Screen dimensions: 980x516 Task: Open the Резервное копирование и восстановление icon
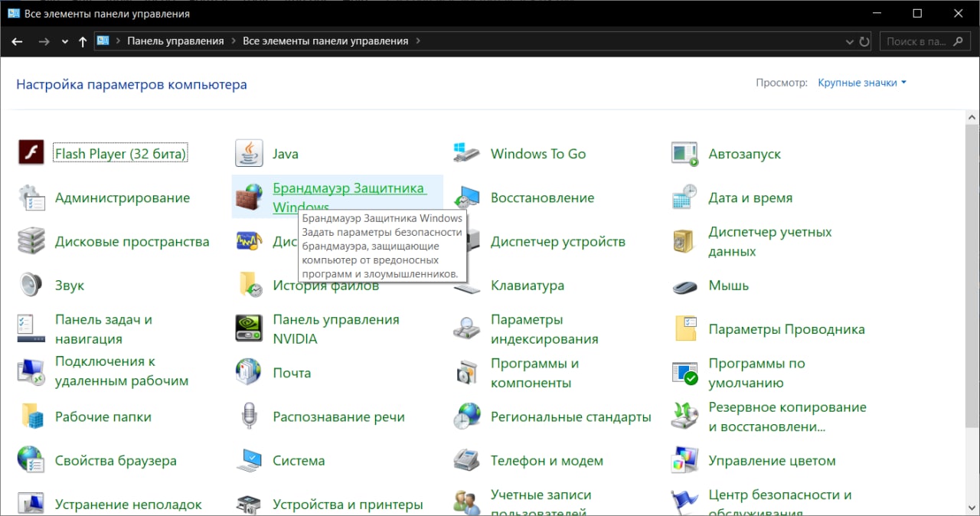click(684, 416)
